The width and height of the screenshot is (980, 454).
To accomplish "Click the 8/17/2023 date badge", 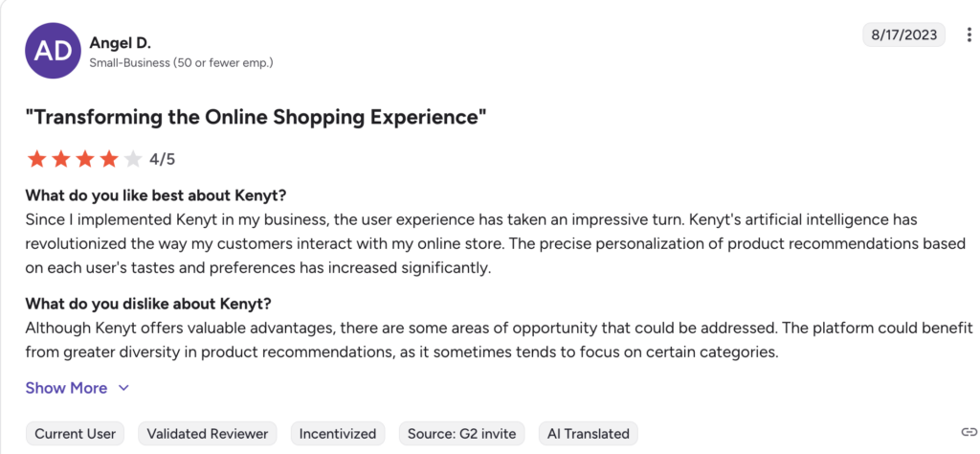I will click(x=903, y=35).
